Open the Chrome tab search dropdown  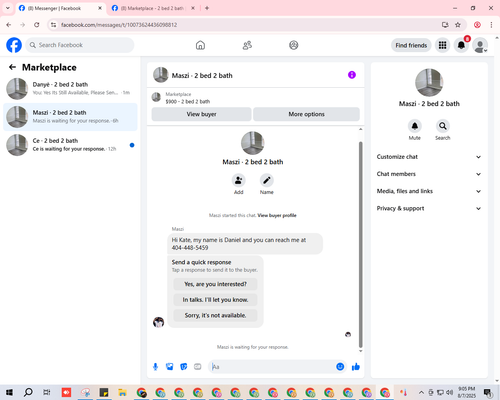[8, 8]
